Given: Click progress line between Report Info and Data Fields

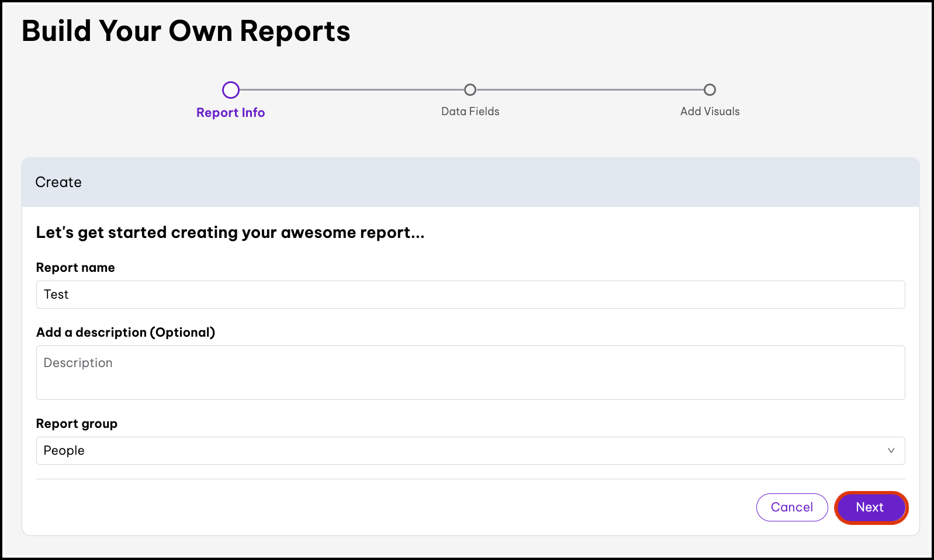Looking at the screenshot, I should [351, 90].
